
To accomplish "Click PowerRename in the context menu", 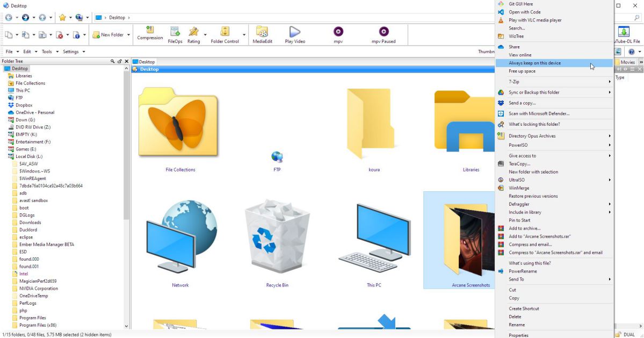I will (523, 271).
